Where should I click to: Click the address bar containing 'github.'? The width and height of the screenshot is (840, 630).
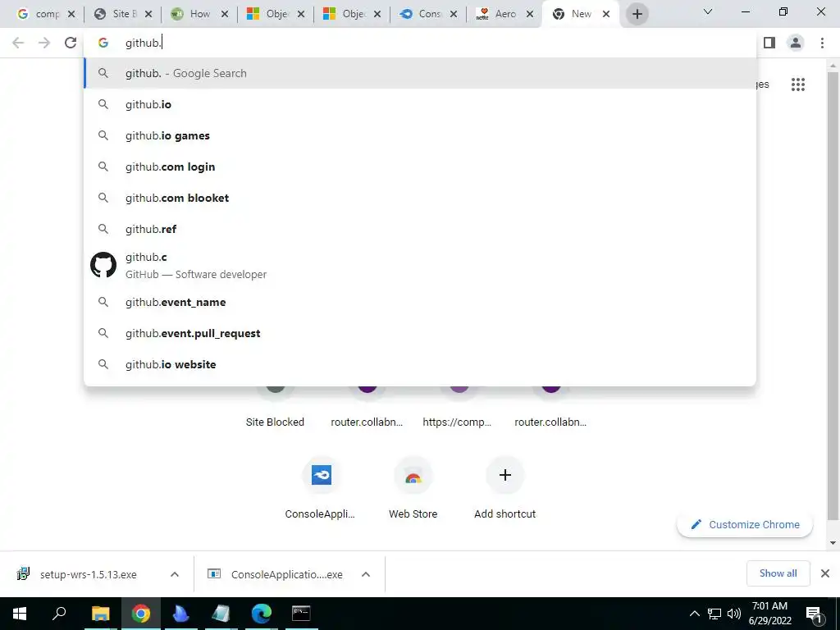tap(420, 43)
